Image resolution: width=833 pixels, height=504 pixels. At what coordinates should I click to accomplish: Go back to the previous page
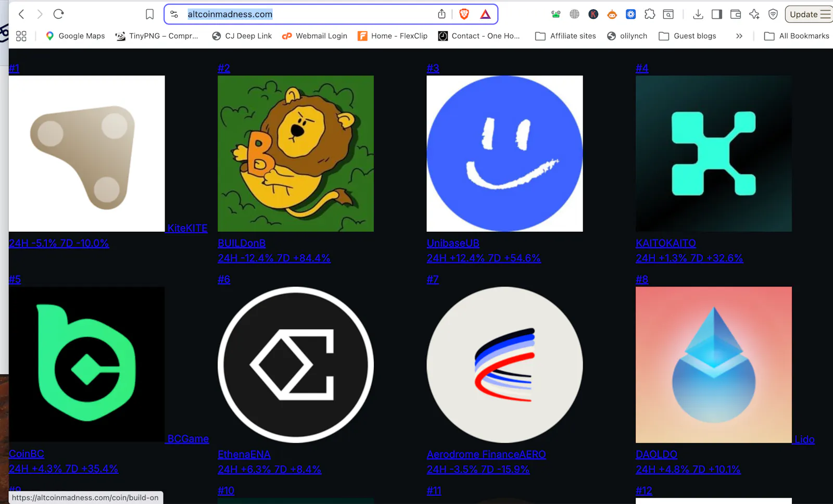[21, 14]
